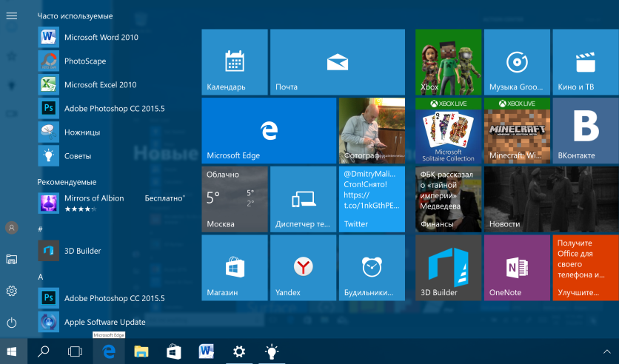Open the Новости news tile
The height and width of the screenshot is (364, 619).
click(552, 199)
